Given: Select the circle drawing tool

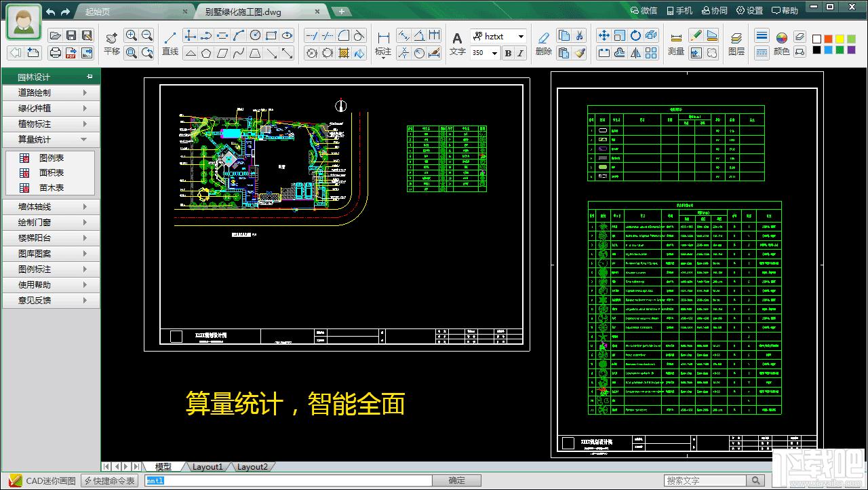Looking at the screenshot, I should pos(255,36).
